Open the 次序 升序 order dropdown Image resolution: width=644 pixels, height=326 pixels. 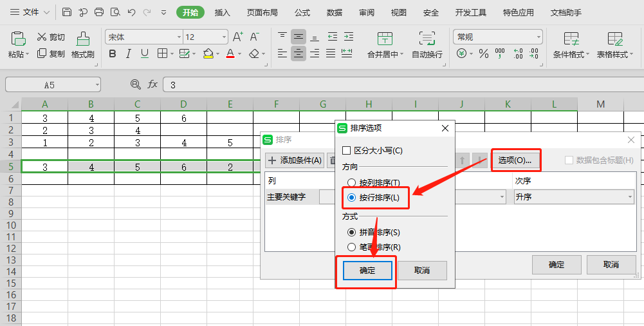[573, 197]
